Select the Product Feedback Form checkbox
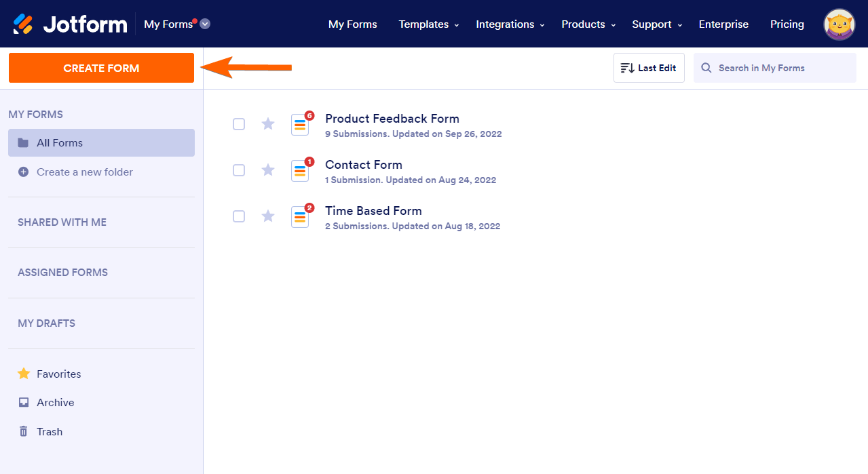The height and width of the screenshot is (474, 868). click(239, 124)
